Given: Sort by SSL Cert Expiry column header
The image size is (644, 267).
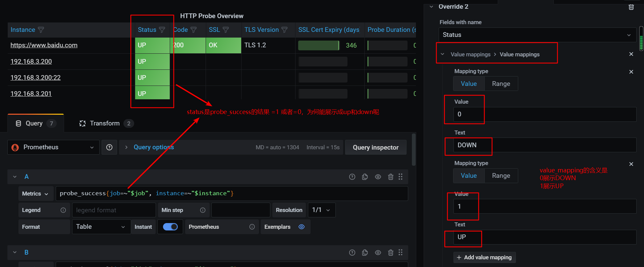Looking at the screenshot, I should (329, 30).
